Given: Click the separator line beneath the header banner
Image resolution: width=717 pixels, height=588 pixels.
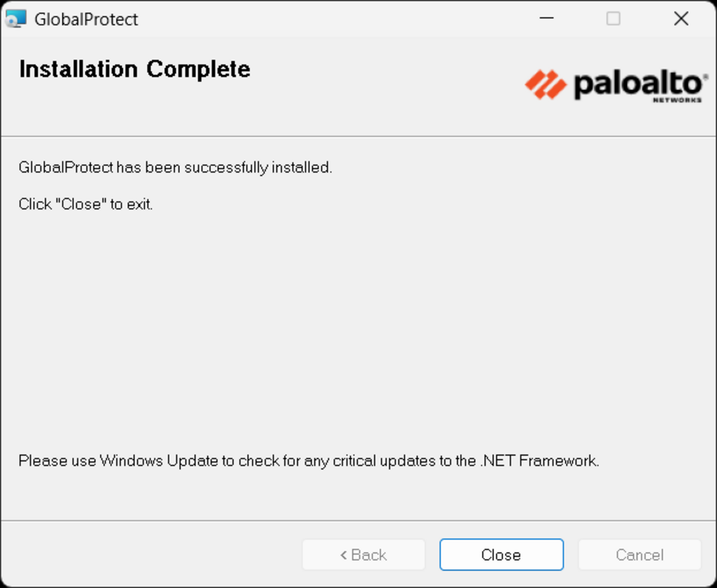Looking at the screenshot, I should (x=358, y=137).
